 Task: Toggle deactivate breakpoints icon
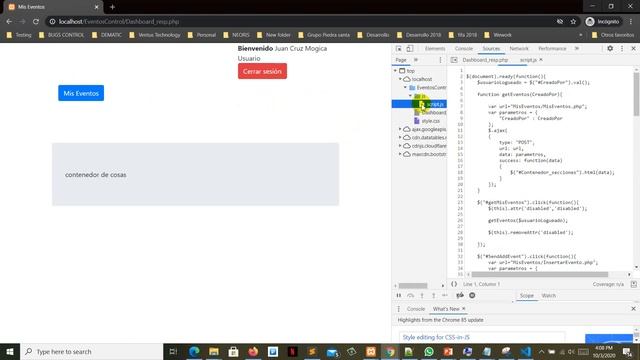coord(460,296)
